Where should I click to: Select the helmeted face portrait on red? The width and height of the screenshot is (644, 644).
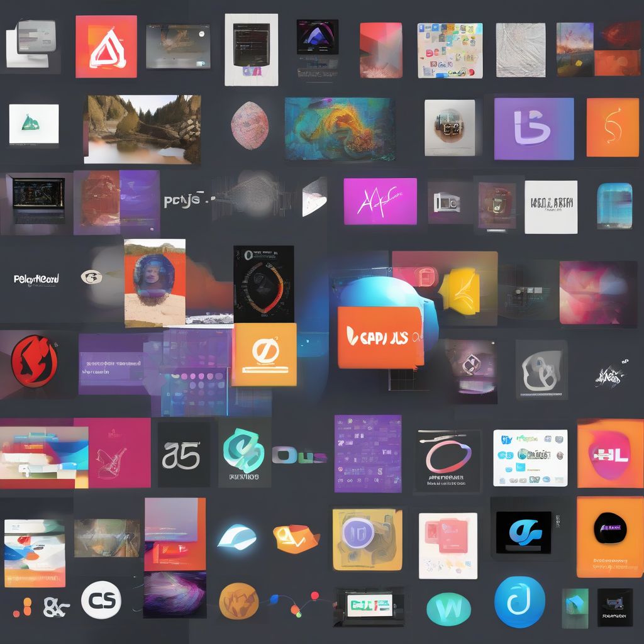pos(155,283)
